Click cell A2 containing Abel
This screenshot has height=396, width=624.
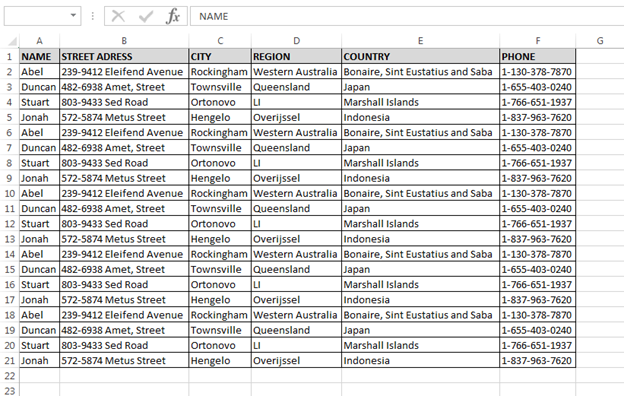click(39, 72)
